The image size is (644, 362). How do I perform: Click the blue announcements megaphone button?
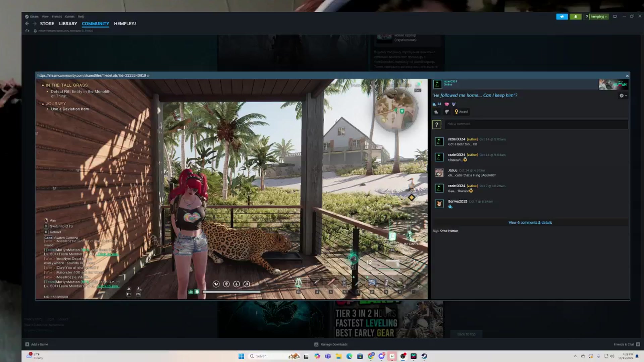click(x=562, y=16)
